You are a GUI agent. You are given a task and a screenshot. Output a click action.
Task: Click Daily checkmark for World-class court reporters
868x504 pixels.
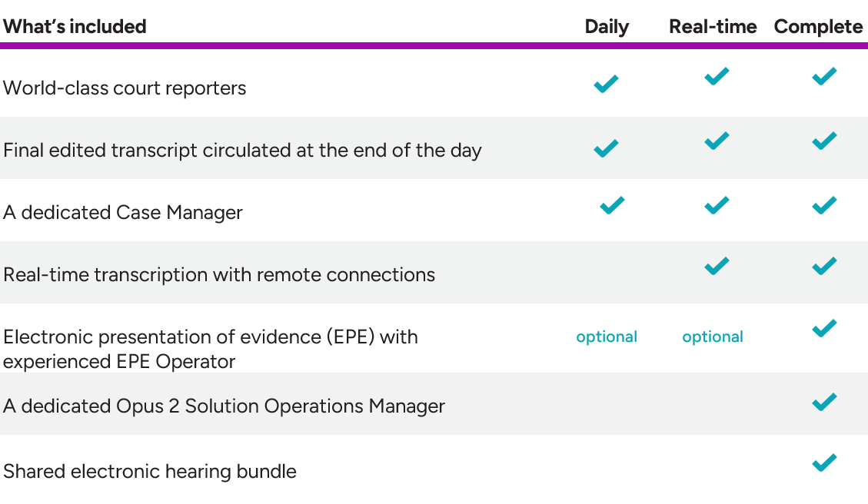point(606,84)
